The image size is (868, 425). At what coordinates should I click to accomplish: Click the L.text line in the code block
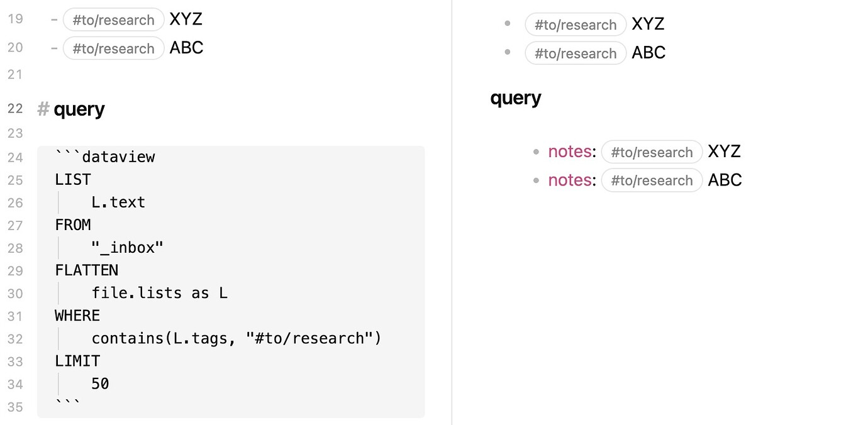[x=118, y=202]
